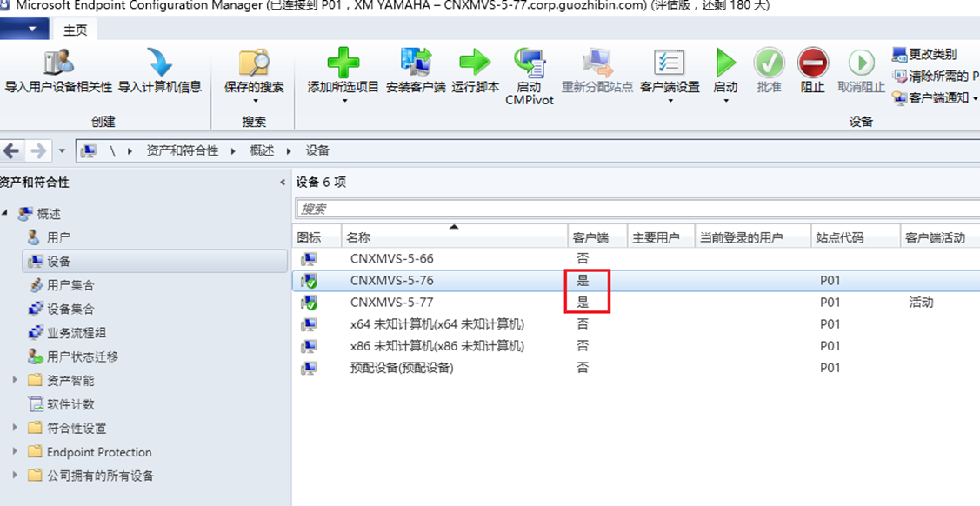
Task: Switch to the 主页 ribbon tab
Action: [75, 30]
